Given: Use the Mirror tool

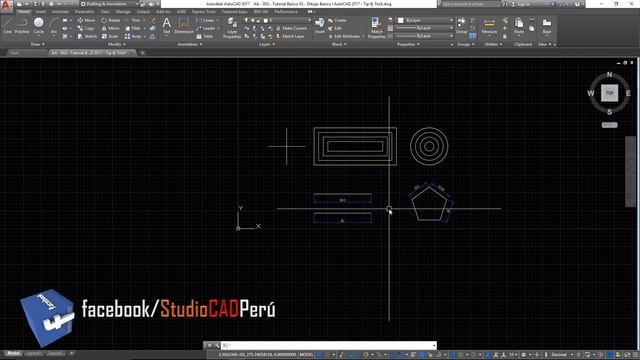Looking at the screenshot, I should 111,28.
